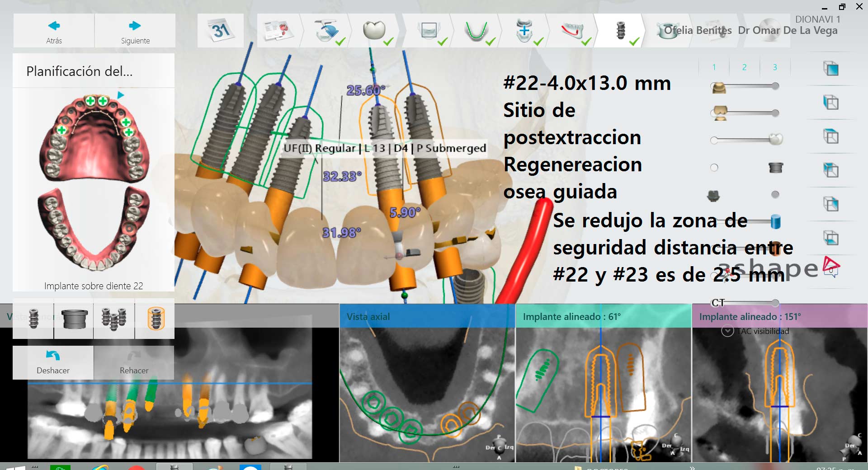The width and height of the screenshot is (868, 470).
Task: Click the multiple implants tool icon
Action: (x=114, y=319)
